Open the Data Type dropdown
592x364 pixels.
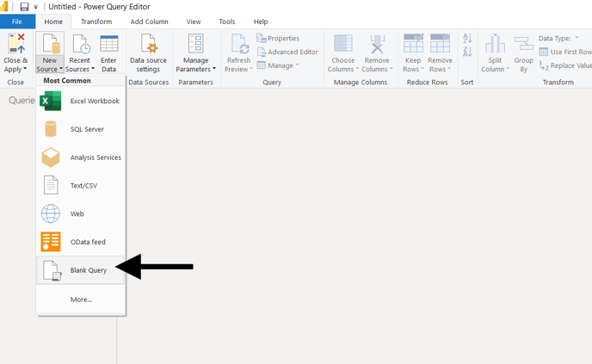(558, 38)
